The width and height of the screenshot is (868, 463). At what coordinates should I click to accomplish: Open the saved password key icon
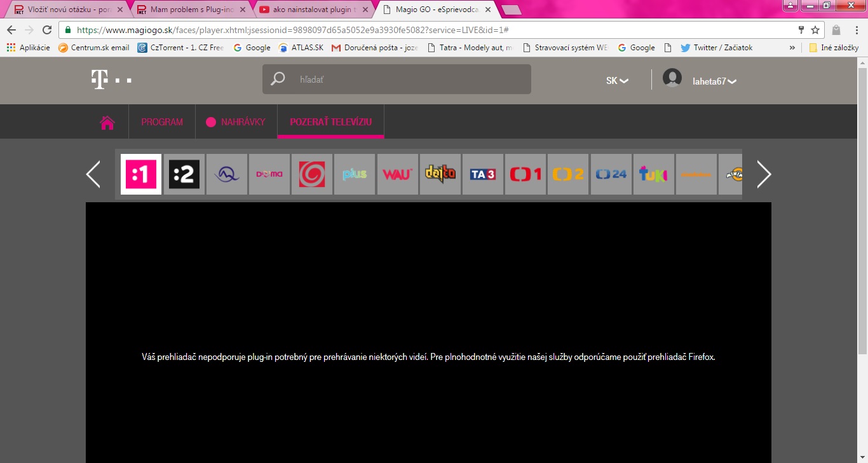(801, 30)
